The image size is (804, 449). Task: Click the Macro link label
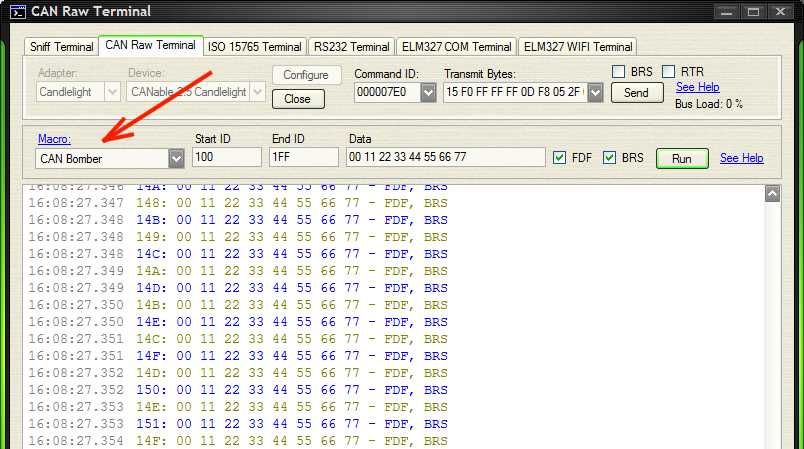click(54, 139)
